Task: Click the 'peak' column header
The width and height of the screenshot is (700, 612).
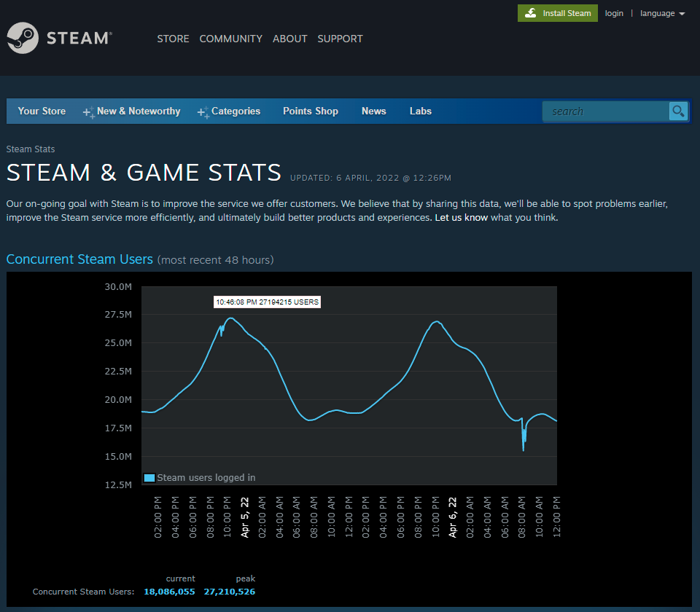Action: point(246,578)
